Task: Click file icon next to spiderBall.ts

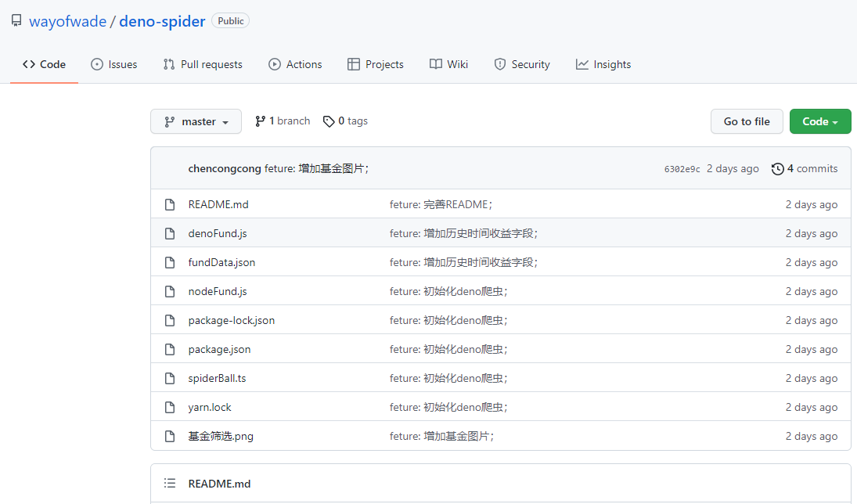Action: tap(170, 378)
